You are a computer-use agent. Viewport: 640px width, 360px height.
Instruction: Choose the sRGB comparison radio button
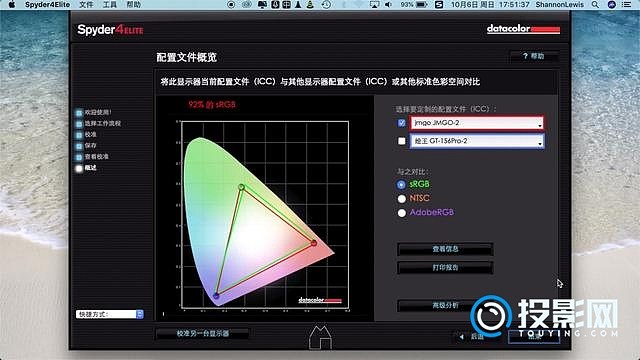[x=401, y=184]
